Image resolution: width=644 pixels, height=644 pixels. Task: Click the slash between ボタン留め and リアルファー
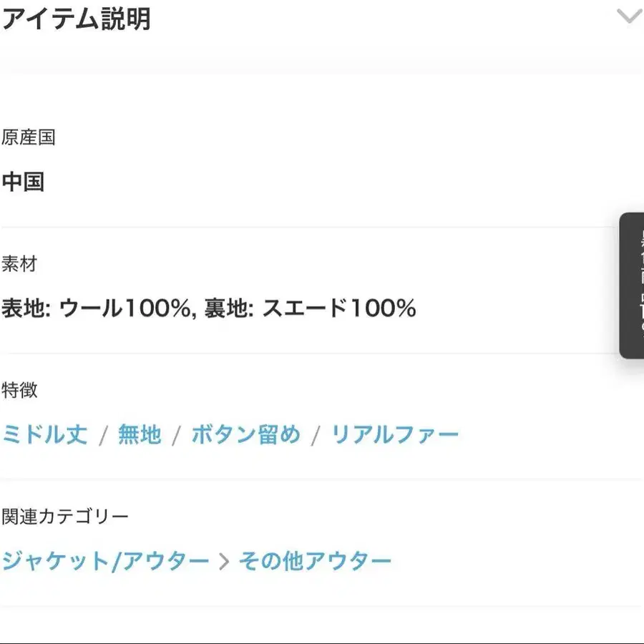pos(315,435)
